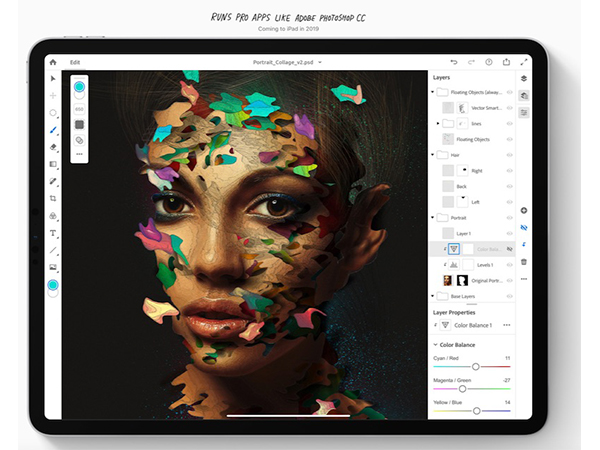Select the Place Image tool
This screenshot has height=450, width=600.
point(53,267)
